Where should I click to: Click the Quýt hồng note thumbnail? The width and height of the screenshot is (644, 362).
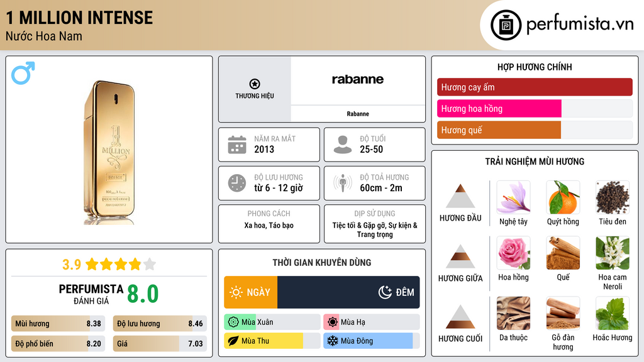[x=563, y=197]
